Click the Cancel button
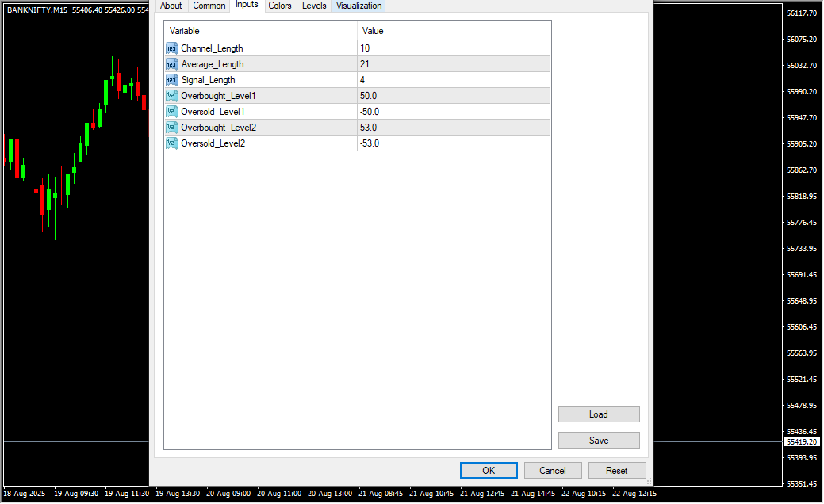The width and height of the screenshot is (824, 504). coord(553,471)
